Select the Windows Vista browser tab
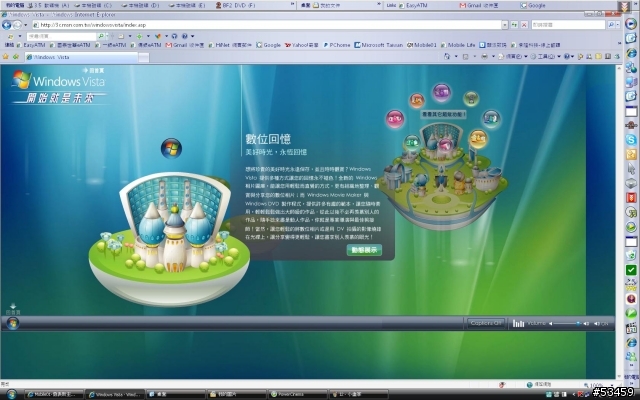The image size is (640, 400). tap(81, 57)
